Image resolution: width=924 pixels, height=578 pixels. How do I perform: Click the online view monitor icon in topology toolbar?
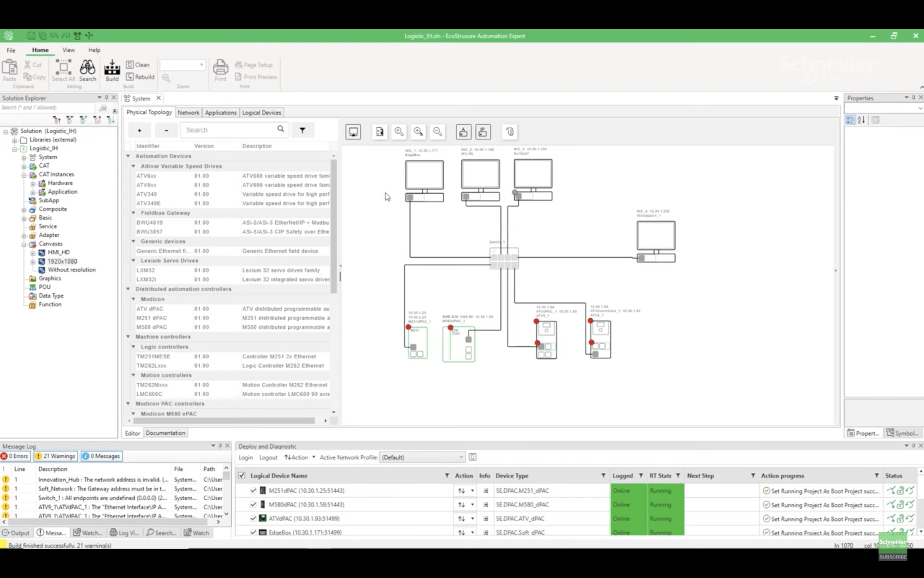pos(353,132)
